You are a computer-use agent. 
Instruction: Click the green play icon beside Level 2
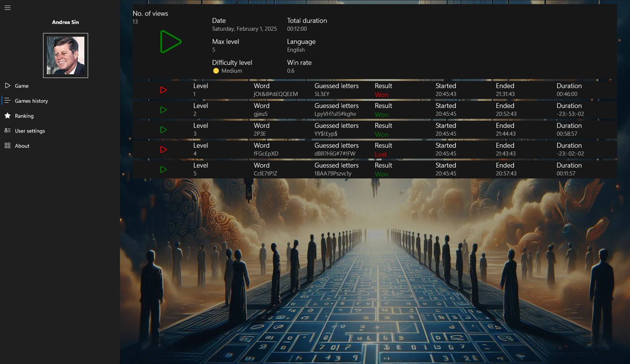click(x=163, y=110)
